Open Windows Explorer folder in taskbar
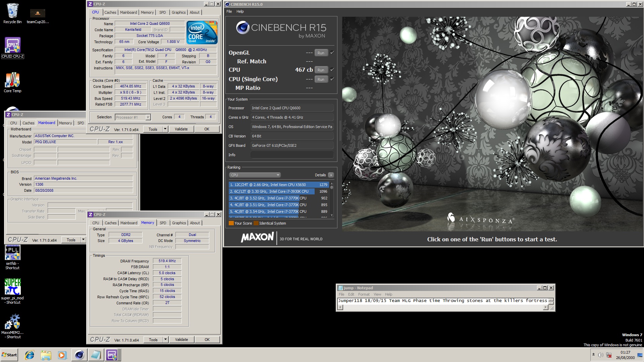This screenshot has height=362, width=644. [x=46, y=355]
